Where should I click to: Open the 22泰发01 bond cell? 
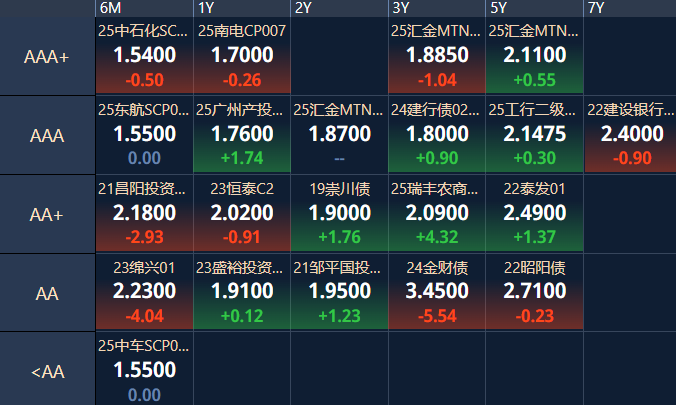coord(535,213)
